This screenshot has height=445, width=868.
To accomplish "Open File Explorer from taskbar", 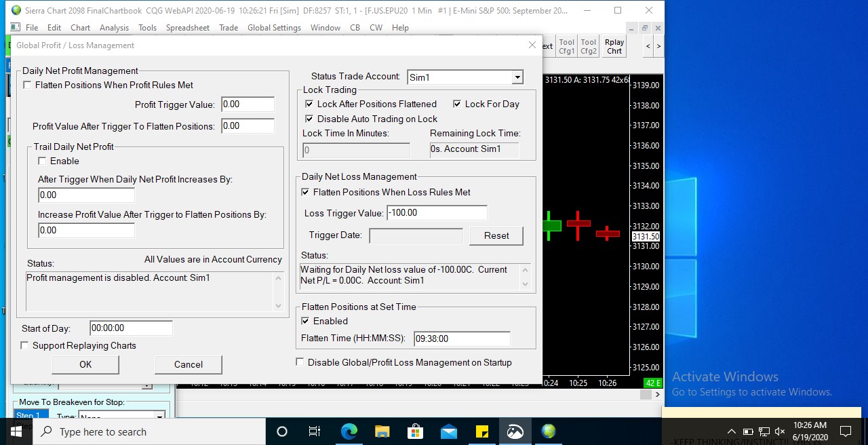I will [382, 431].
